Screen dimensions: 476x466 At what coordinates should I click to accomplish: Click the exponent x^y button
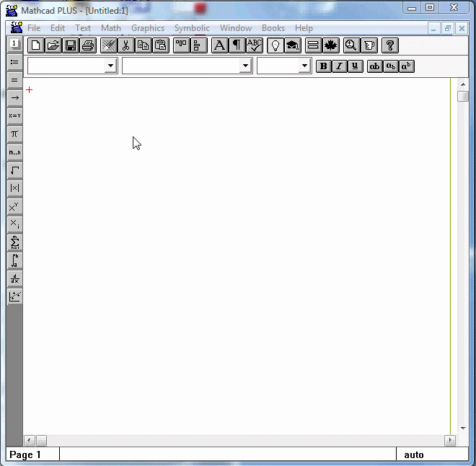(x=14, y=206)
